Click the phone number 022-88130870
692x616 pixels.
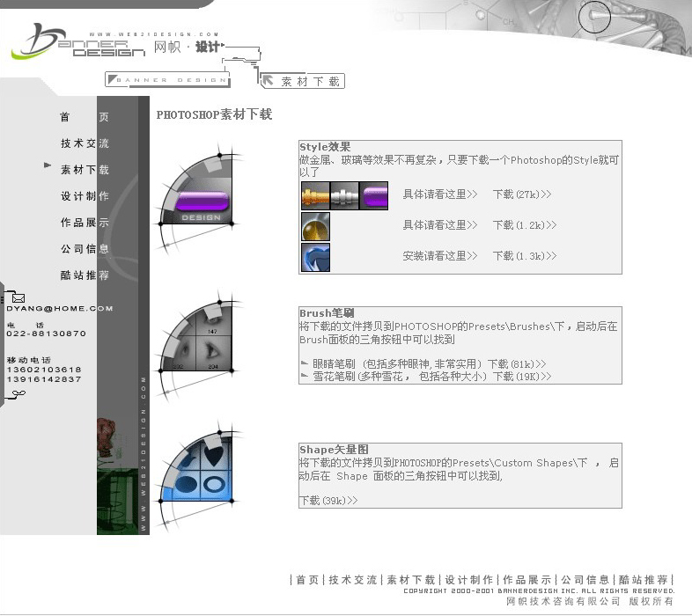(46, 334)
